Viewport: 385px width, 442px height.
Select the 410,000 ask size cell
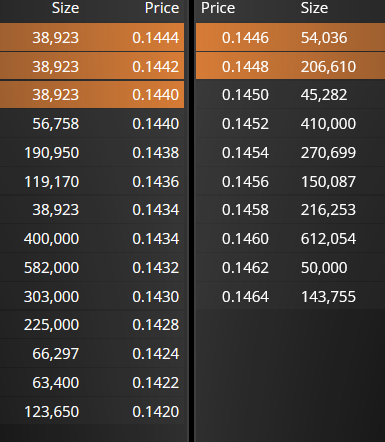pos(328,124)
